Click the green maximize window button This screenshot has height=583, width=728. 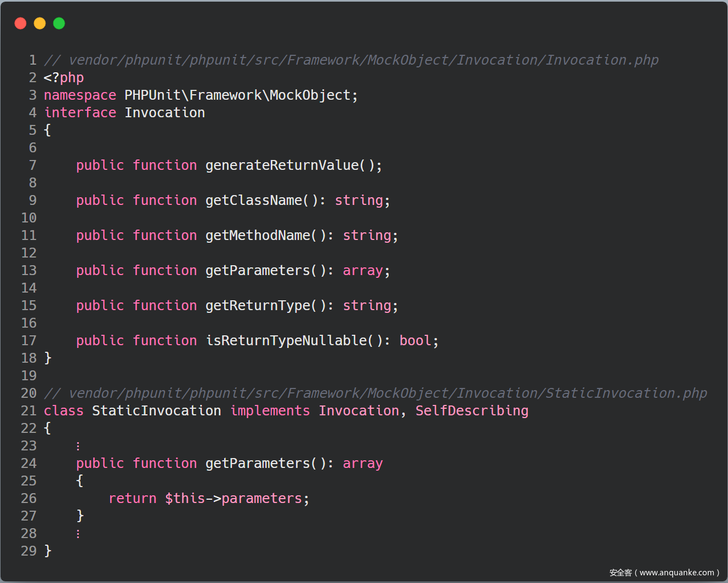(59, 24)
